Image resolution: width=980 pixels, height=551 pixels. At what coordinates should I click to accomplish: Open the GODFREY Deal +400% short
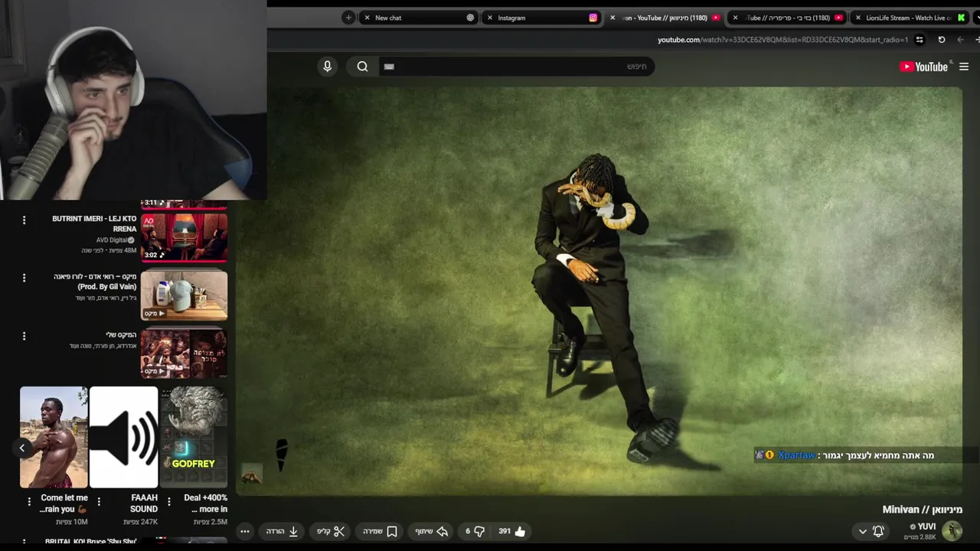tap(194, 437)
